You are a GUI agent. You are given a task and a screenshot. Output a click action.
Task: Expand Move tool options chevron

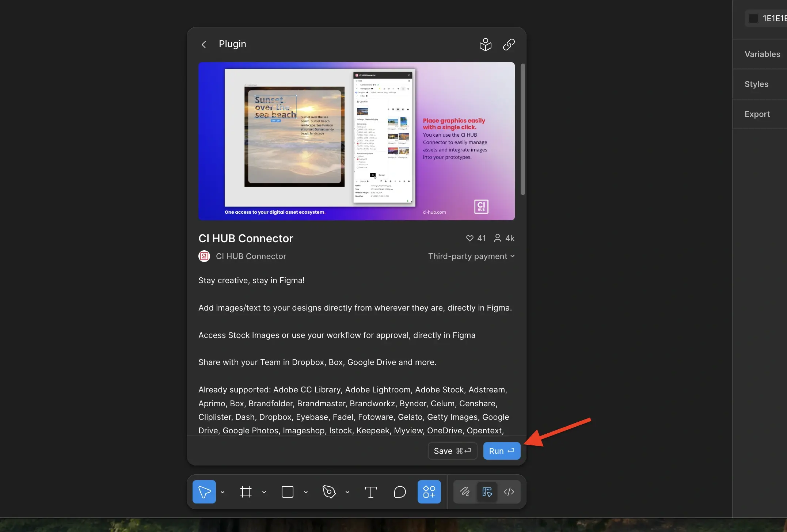[x=223, y=492]
